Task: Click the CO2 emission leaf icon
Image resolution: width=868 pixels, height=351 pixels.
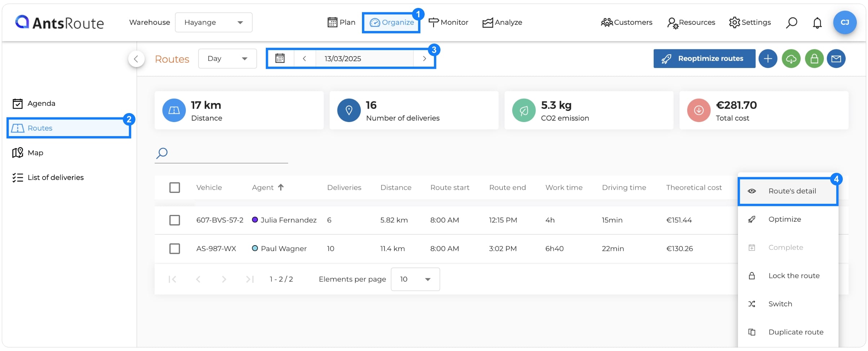Action: (524, 110)
